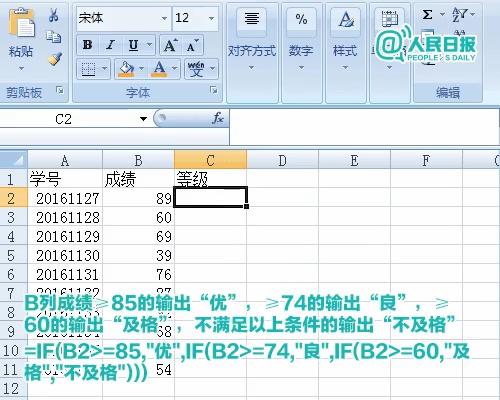Toggle Italic formatting

[x=110, y=45]
